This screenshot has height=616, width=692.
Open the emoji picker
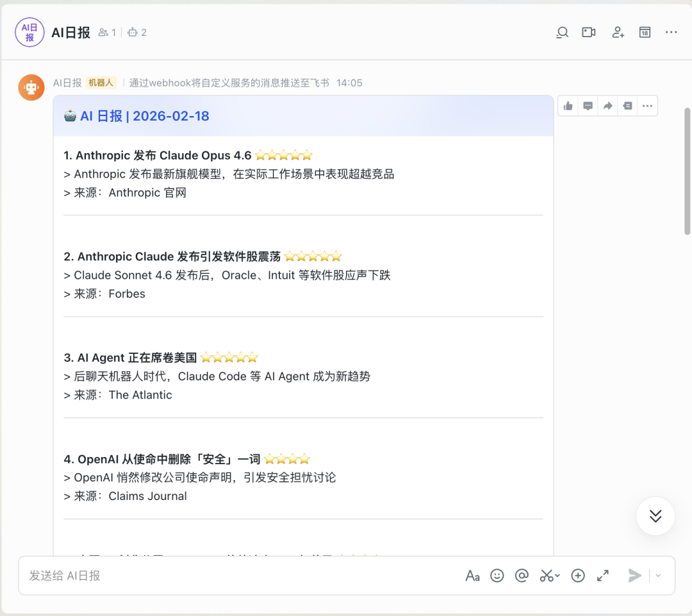point(497,576)
